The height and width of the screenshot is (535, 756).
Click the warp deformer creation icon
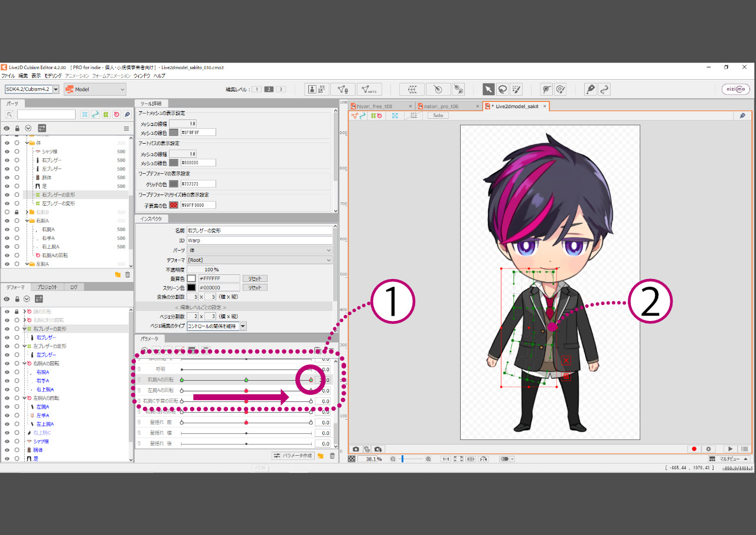coord(412,89)
